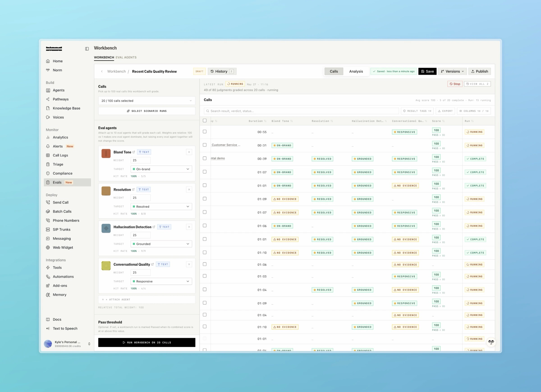The width and height of the screenshot is (541, 392).
Task: Open Batch Calls
Action: tap(62, 211)
